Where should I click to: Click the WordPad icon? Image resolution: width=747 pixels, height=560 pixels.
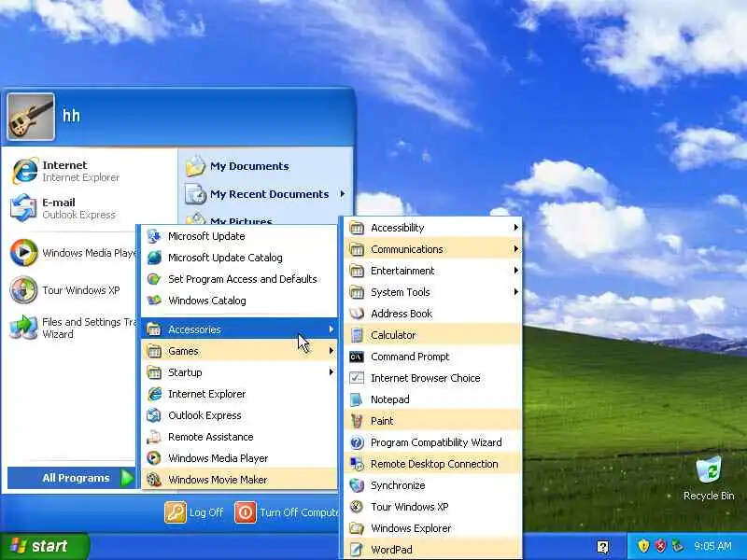[x=357, y=550]
